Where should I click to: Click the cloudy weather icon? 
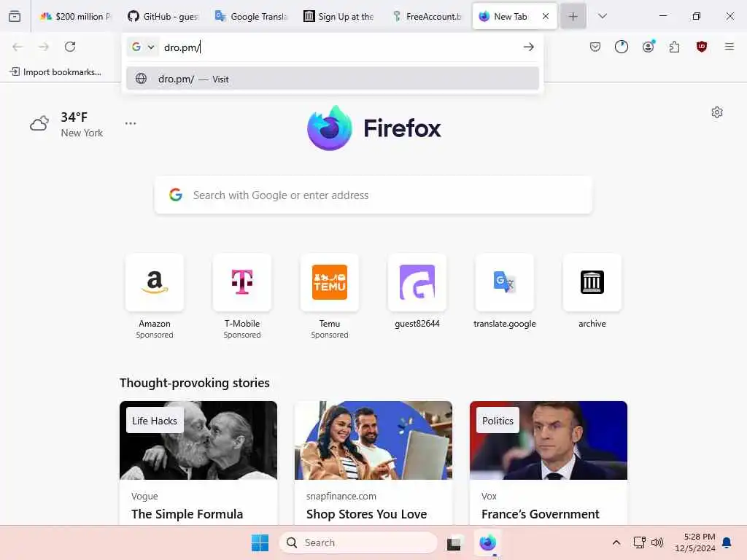click(39, 123)
